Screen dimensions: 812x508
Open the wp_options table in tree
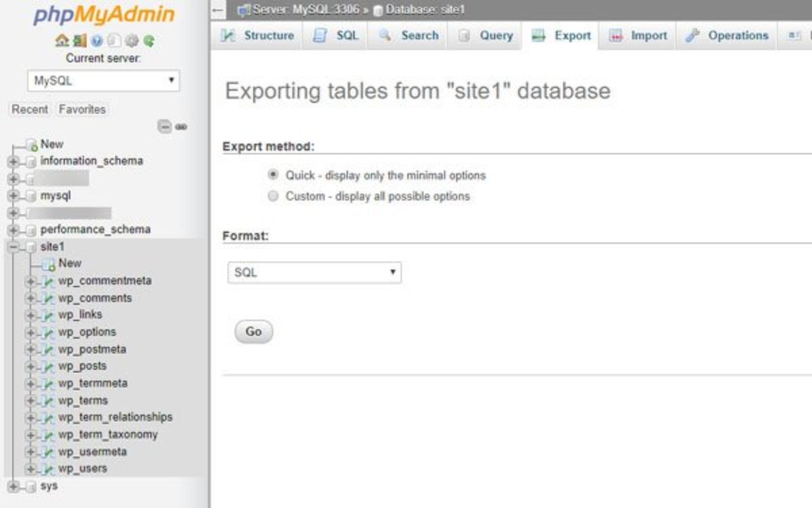(x=87, y=332)
